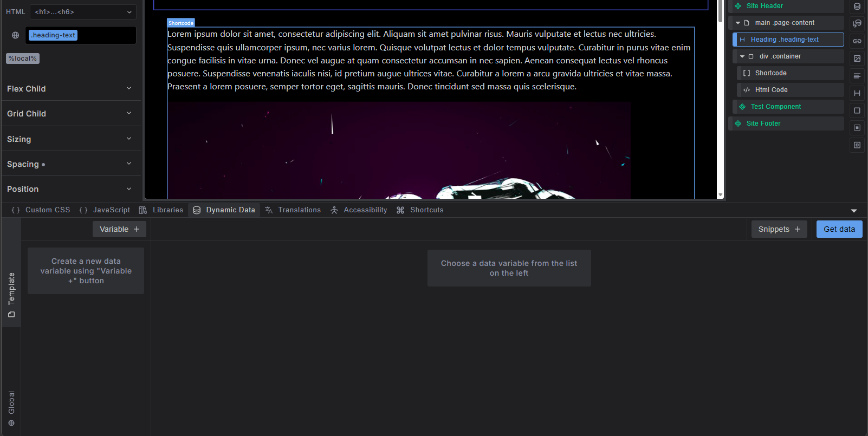Viewport: 868px width, 436px height.
Task: Click the dynamic data import icon
Action: (857, 24)
